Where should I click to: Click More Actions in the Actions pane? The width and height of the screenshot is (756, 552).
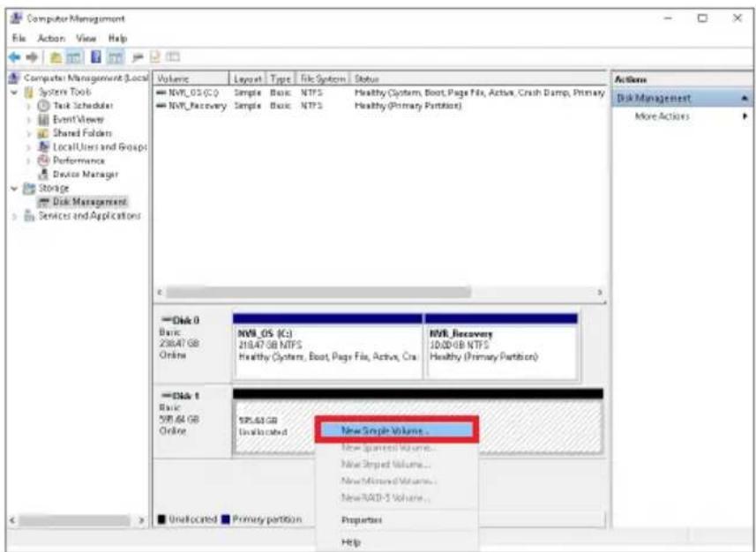click(662, 116)
